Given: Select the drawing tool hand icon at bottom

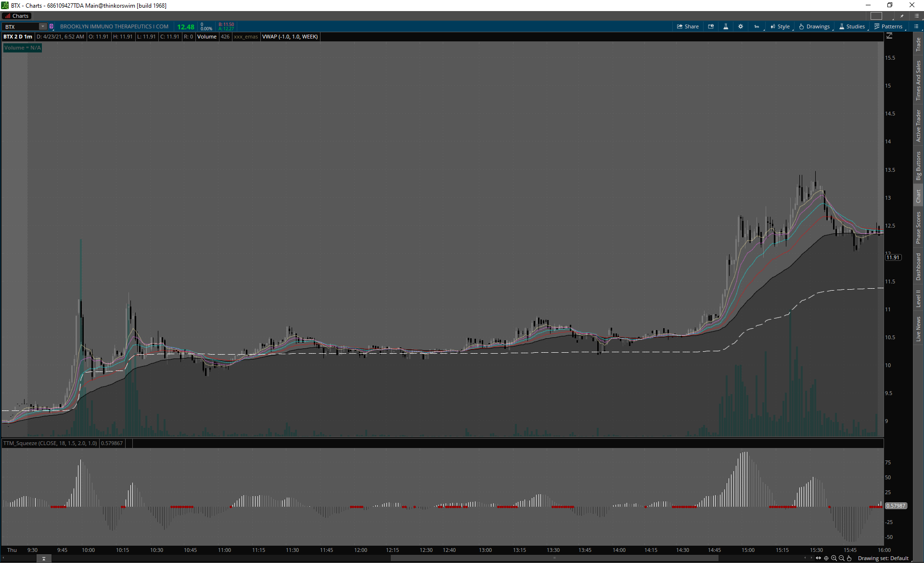Looking at the screenshot, I should pos(849,558).
